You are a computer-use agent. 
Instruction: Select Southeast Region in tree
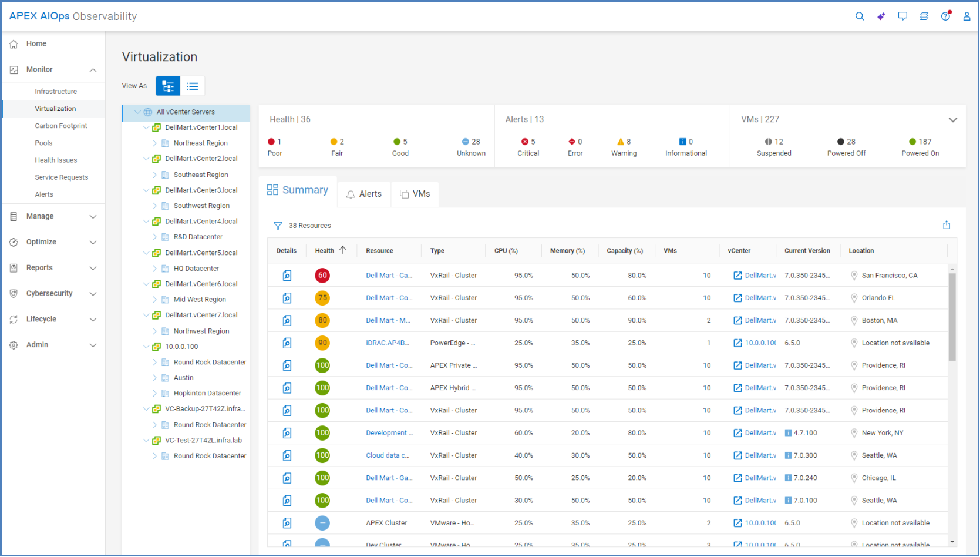(x=201, y=175)
